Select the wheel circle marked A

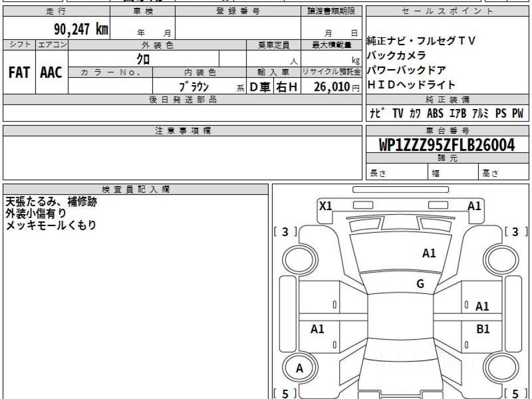(300, 368)
